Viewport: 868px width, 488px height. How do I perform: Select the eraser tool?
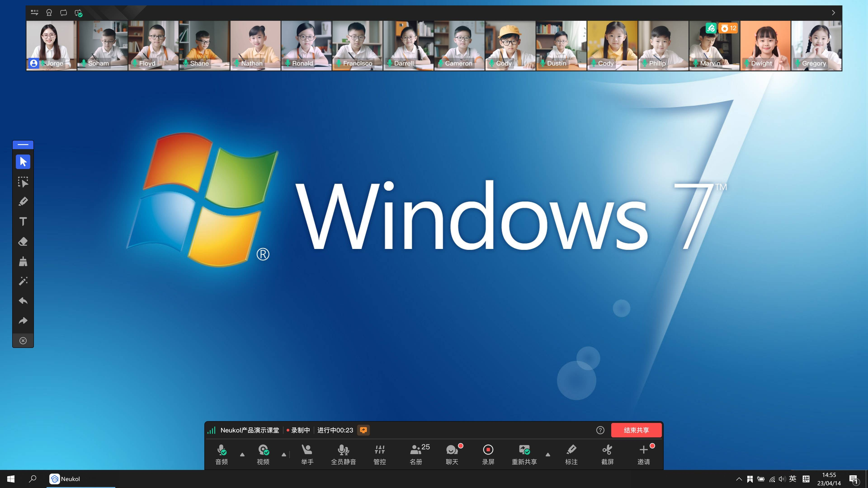pos(23,241)
